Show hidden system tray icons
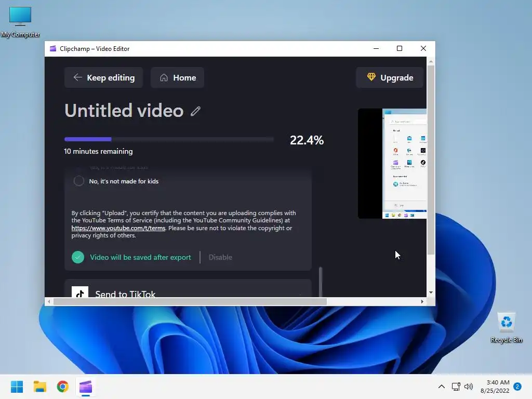 coord(442,387)
